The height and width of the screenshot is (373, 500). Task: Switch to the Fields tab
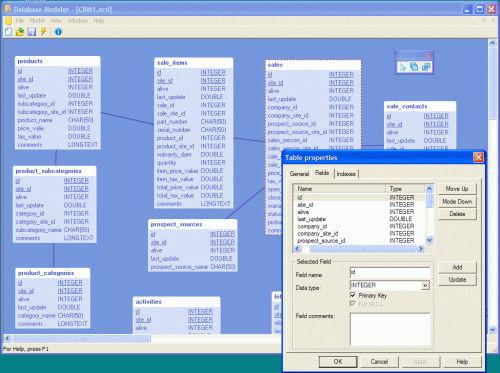pos(322,173)
